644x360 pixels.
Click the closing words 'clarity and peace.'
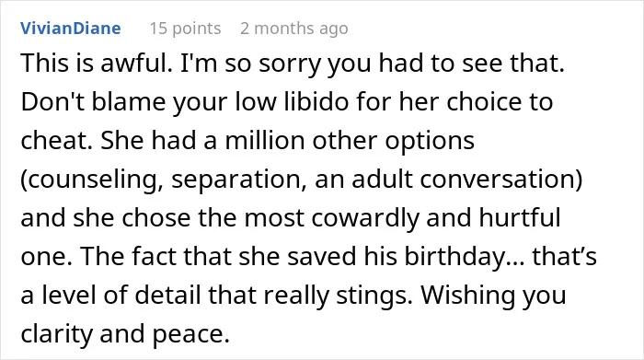(125, 333)
